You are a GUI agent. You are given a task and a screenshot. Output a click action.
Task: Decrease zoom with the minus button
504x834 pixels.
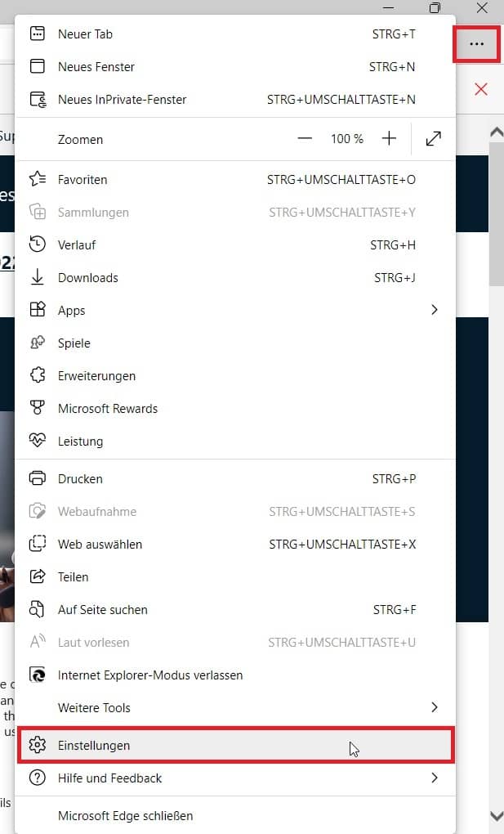306,139
